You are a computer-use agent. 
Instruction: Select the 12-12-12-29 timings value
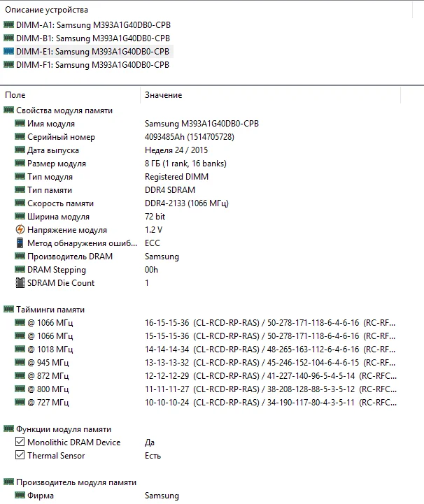[271, 376]
